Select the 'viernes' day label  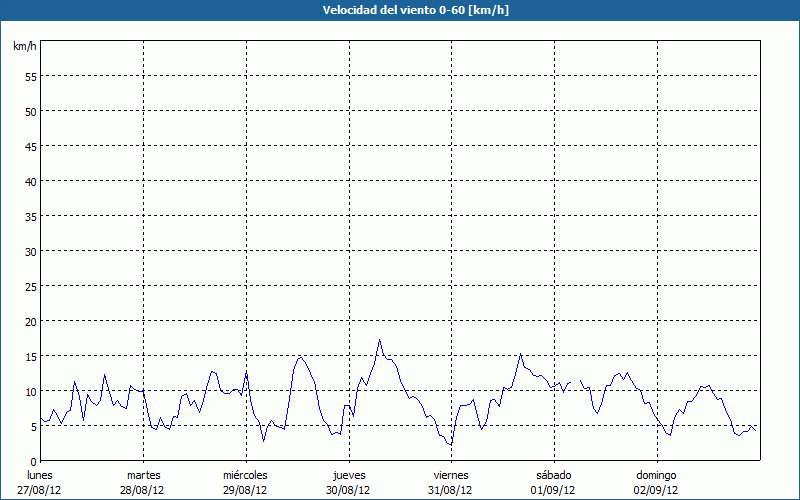click(x=451, y=475)
